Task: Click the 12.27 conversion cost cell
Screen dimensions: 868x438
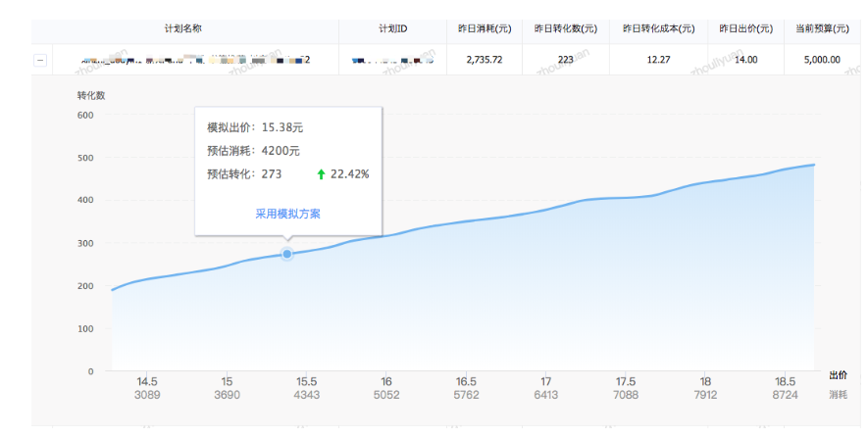Action: (659, 60)
